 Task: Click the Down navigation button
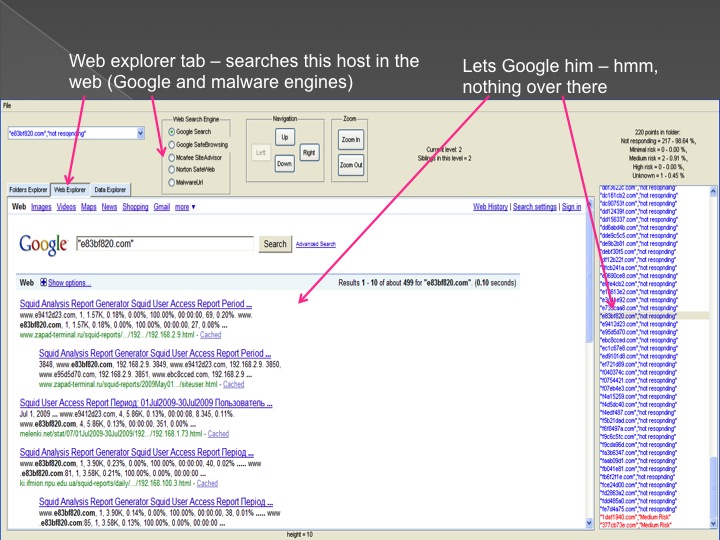(284, 164)
